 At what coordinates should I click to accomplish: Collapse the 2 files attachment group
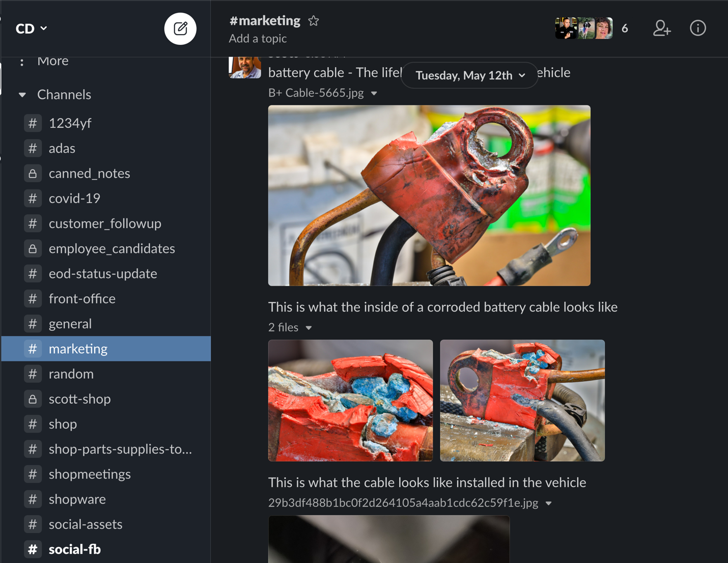point(309,328)
